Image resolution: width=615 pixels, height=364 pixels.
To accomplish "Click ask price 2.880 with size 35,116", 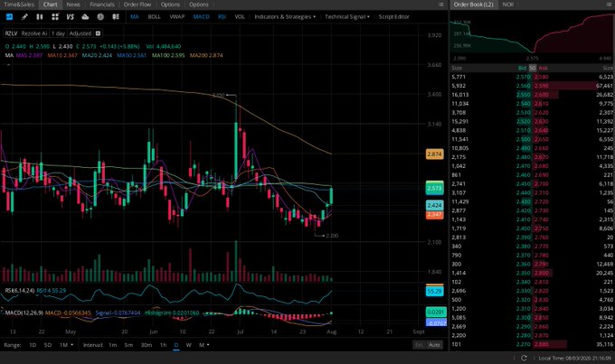I will [x=541, y=344].
